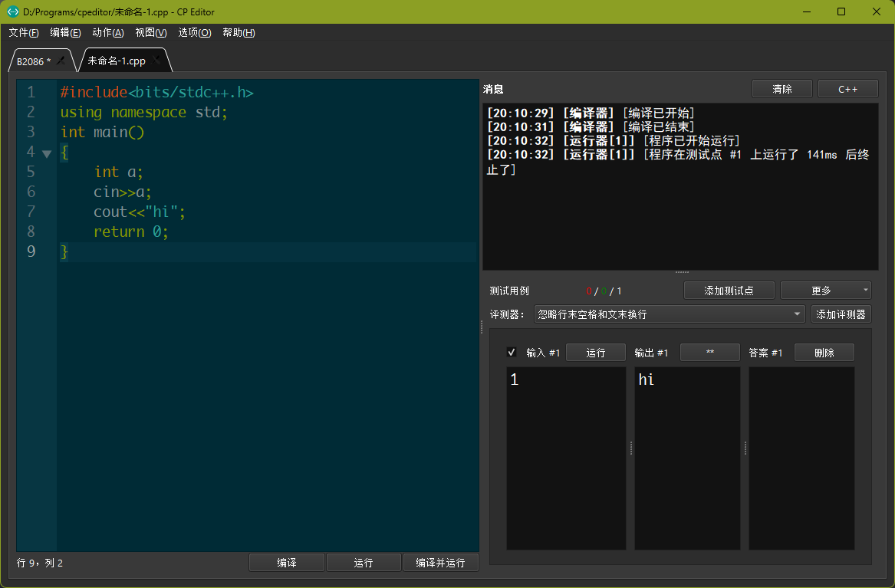Click the 输出 #1 box showing hi
895x588 pixels.
click(687, 458)
